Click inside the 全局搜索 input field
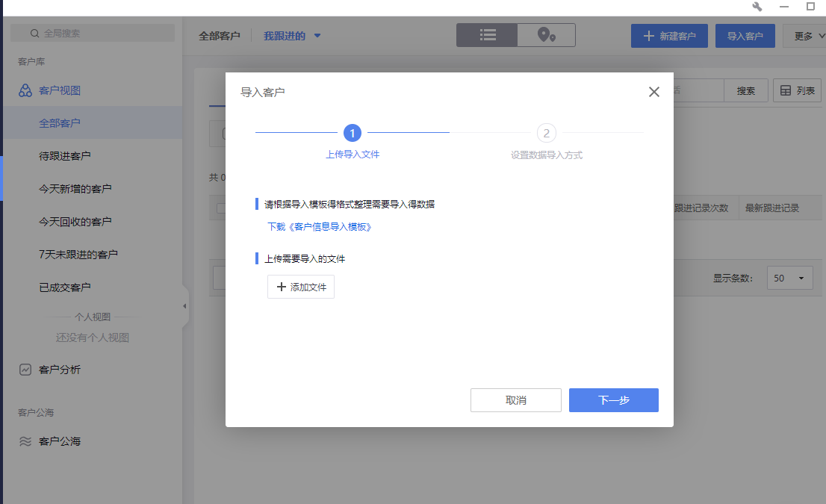This screenshot has width=826, height=504. pos(90,33)
